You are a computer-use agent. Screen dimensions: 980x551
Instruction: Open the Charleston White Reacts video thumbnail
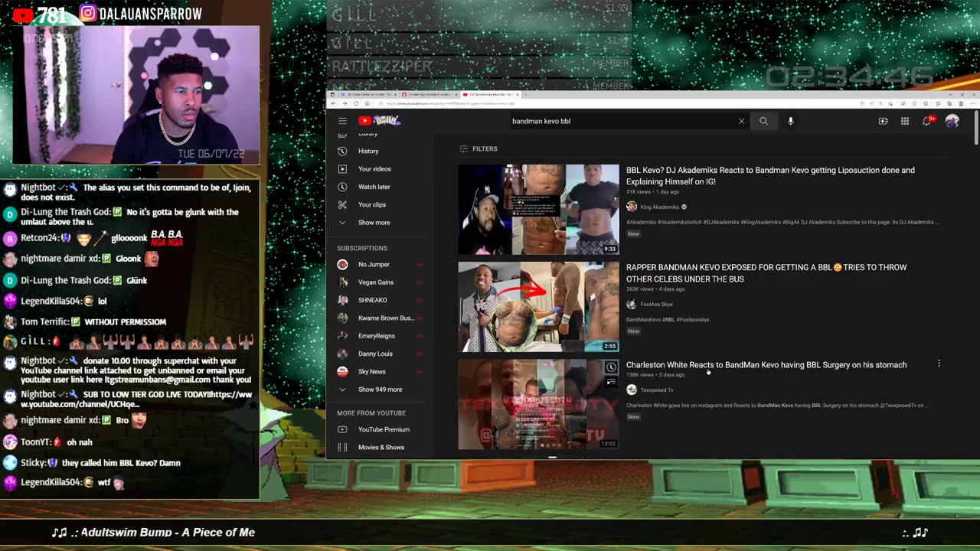coord(538,404)
